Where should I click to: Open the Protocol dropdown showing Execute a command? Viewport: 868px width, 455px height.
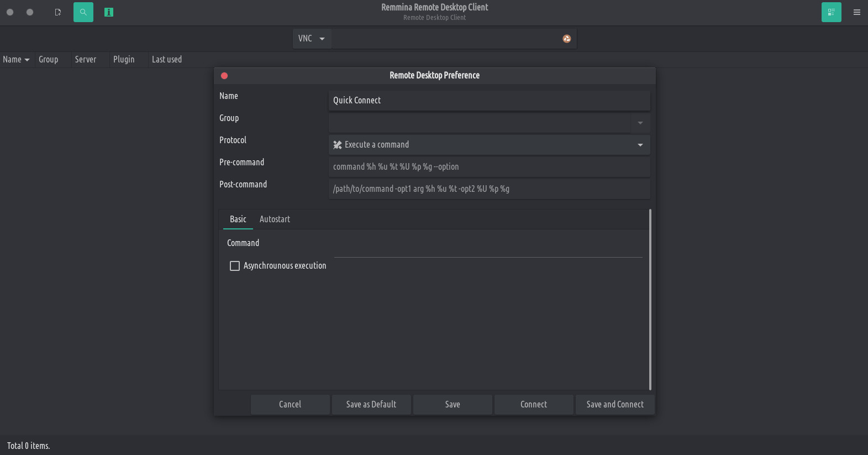pos(489,145)
